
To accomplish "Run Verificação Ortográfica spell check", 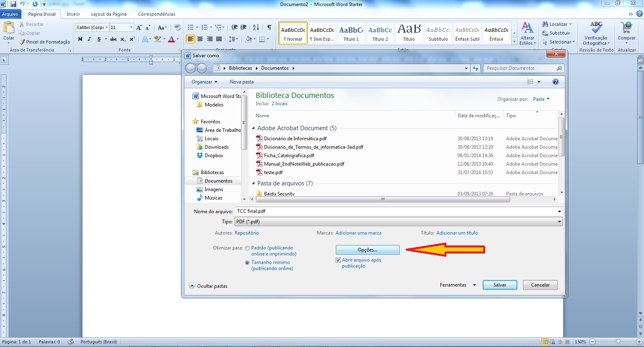I will (596, 33).
